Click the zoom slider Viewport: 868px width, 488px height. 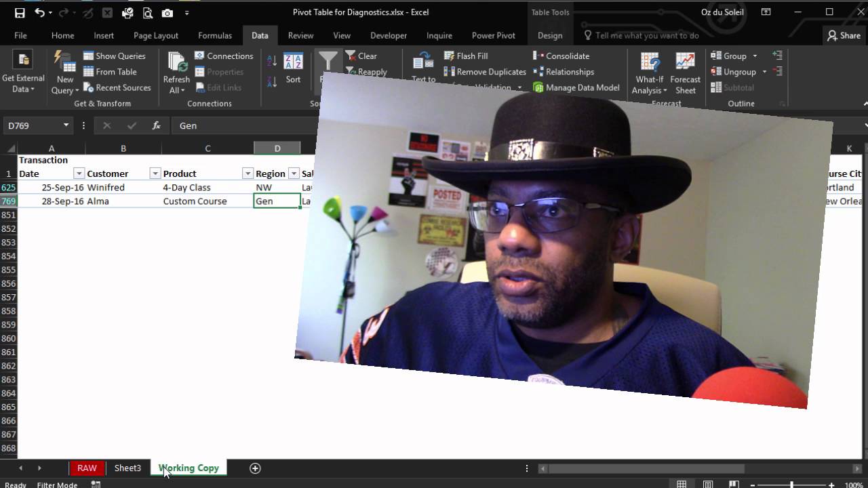pyautogui.click(x=791, y=485)
